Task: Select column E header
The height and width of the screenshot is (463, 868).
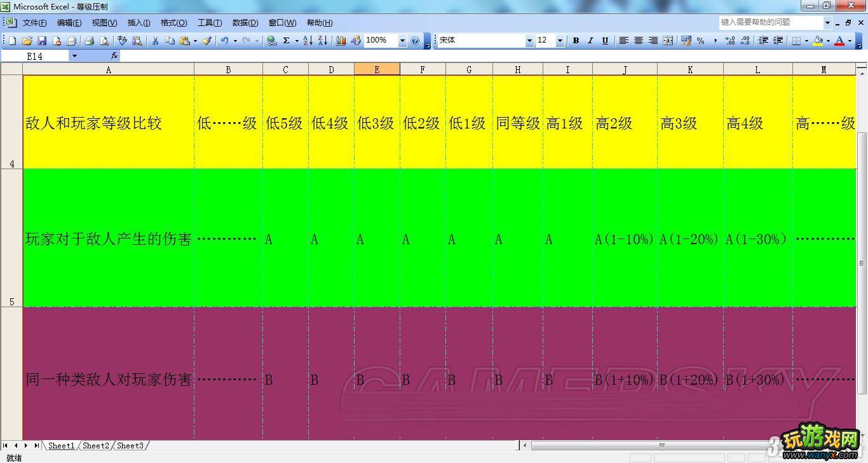Action: (x=377, y=69)
